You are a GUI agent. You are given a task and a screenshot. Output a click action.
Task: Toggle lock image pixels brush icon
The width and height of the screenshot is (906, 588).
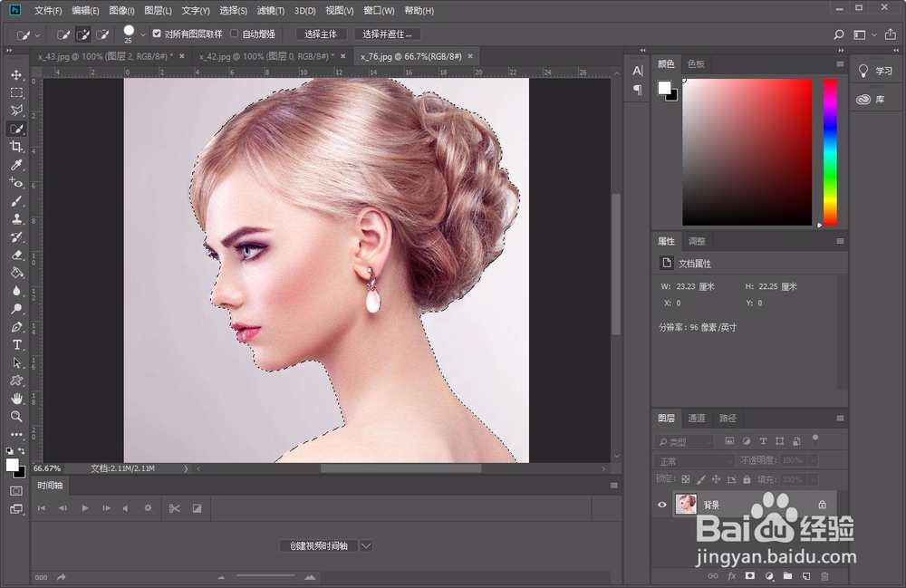(701, 479)
